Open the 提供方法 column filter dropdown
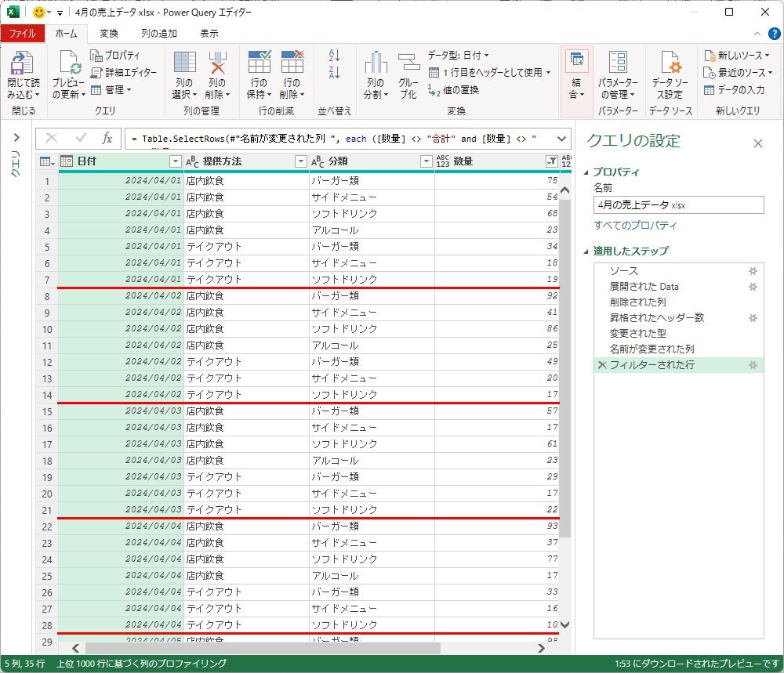Image resolution: width=784 pixels, height=673 pixels. tap(300, 161)
